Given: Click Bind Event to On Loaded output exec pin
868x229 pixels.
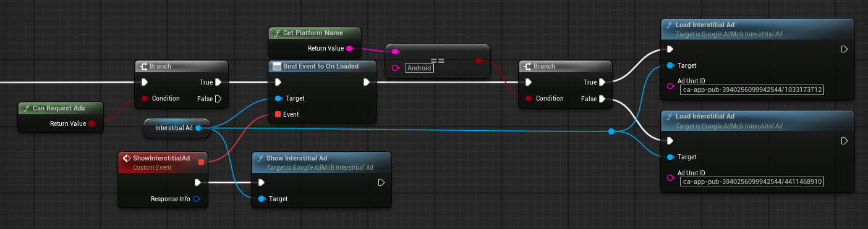Looking at the screenshot, I should 367,82.
